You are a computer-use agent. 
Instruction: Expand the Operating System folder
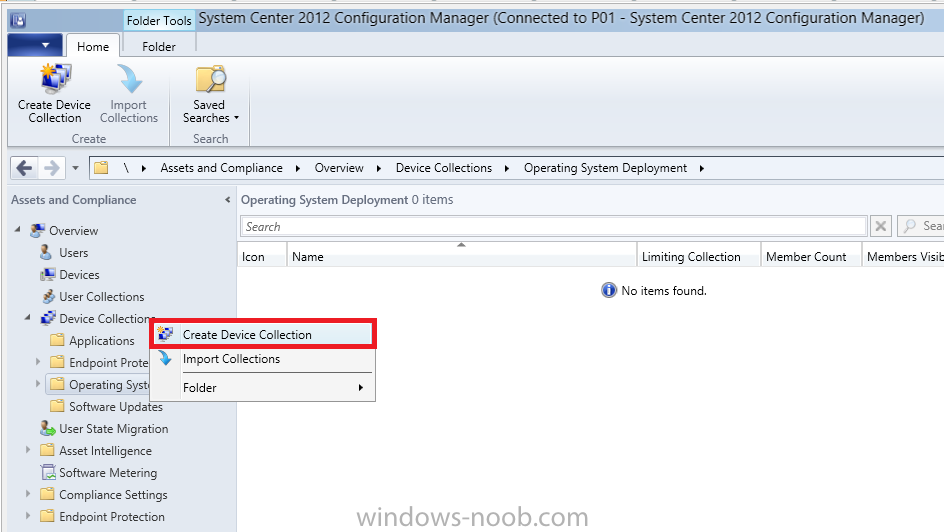[38, 383]
